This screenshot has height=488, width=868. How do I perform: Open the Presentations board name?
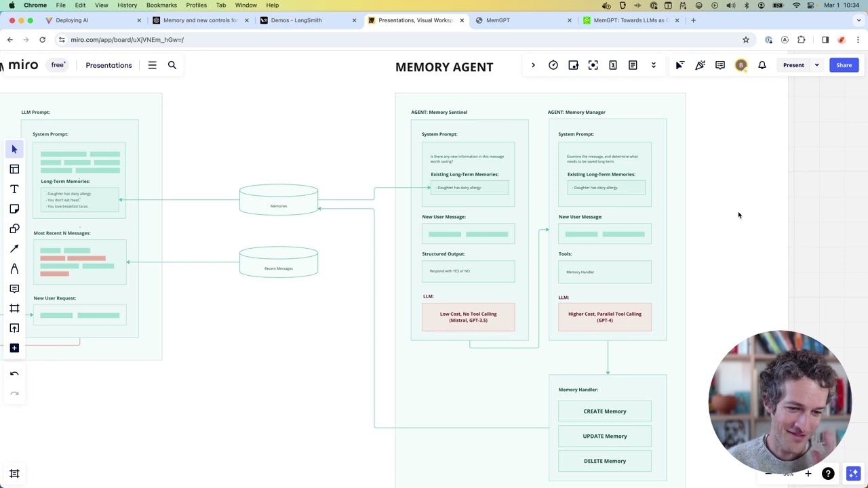point(108,65)
